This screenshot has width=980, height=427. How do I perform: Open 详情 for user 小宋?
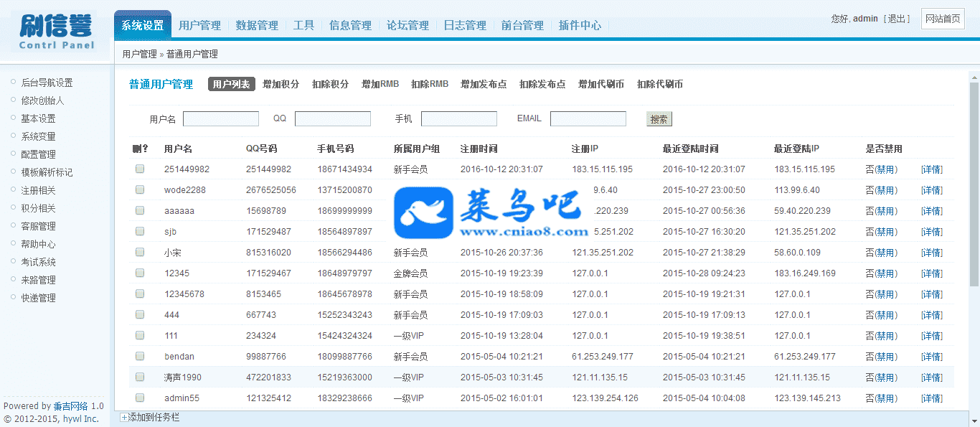pos(931,253)
